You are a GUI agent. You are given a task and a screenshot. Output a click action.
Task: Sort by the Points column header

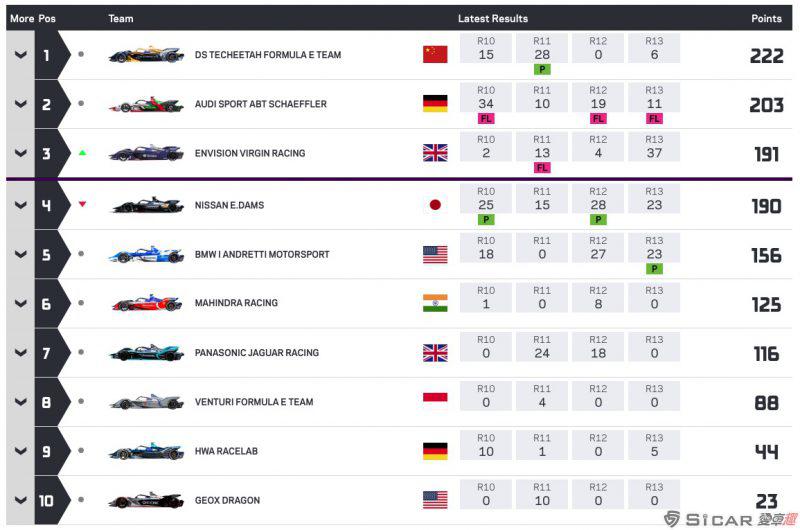tap(766, 18)
